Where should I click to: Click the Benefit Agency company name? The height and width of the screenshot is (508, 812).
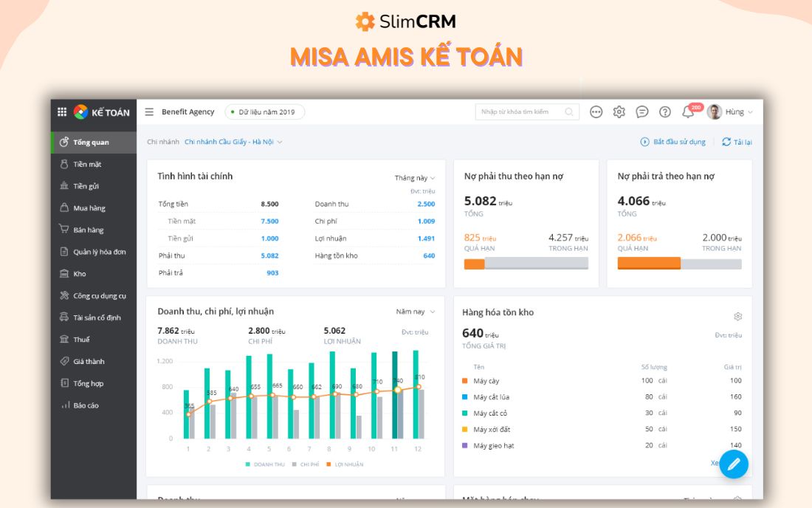click(x=188, y=111)
